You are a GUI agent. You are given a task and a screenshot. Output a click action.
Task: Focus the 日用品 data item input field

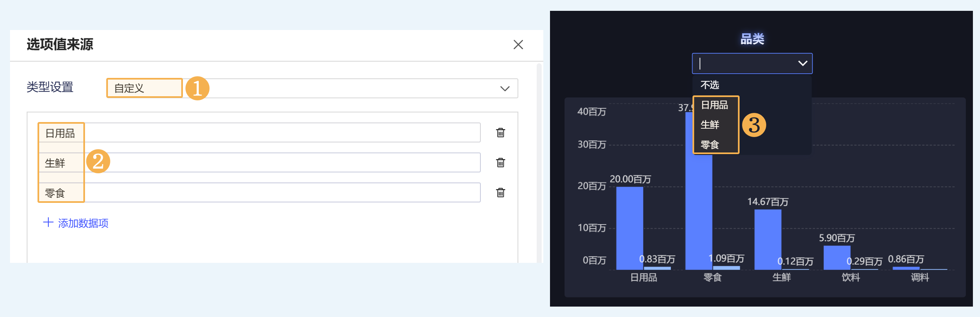260,132
